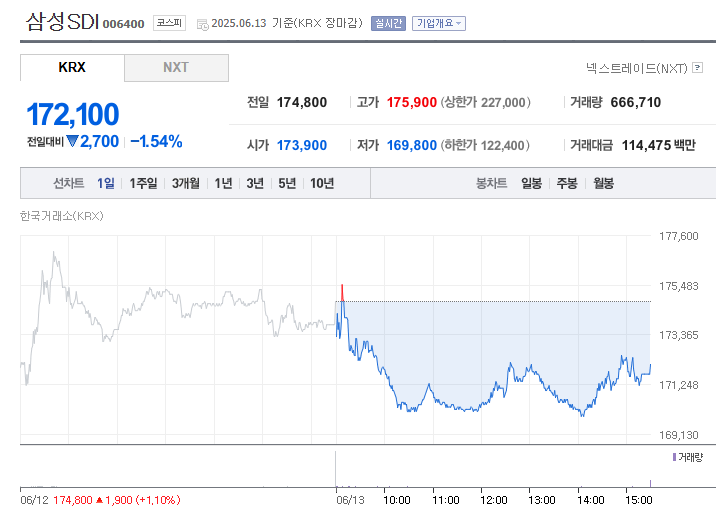
Task: Click the 봉차트 label
Action: pos(491,183)
